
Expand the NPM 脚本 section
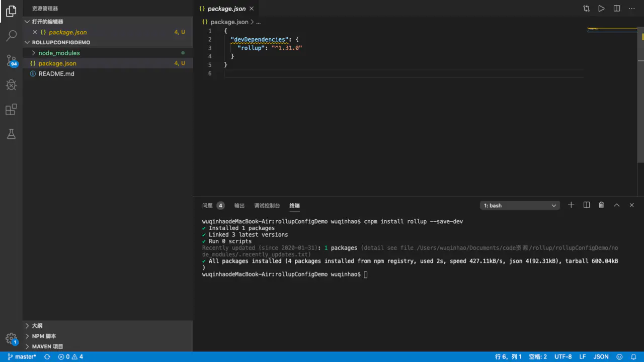(x=44, y=336)
